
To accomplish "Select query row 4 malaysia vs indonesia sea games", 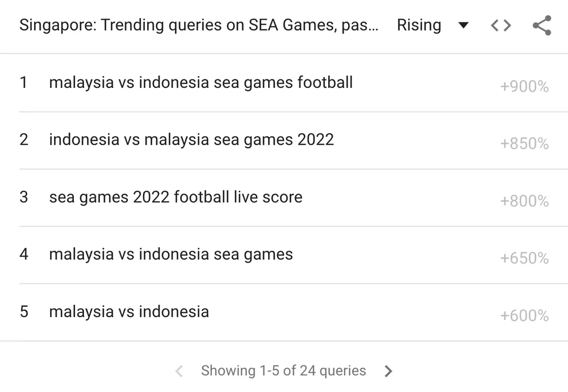I will [x=170, y=254].
